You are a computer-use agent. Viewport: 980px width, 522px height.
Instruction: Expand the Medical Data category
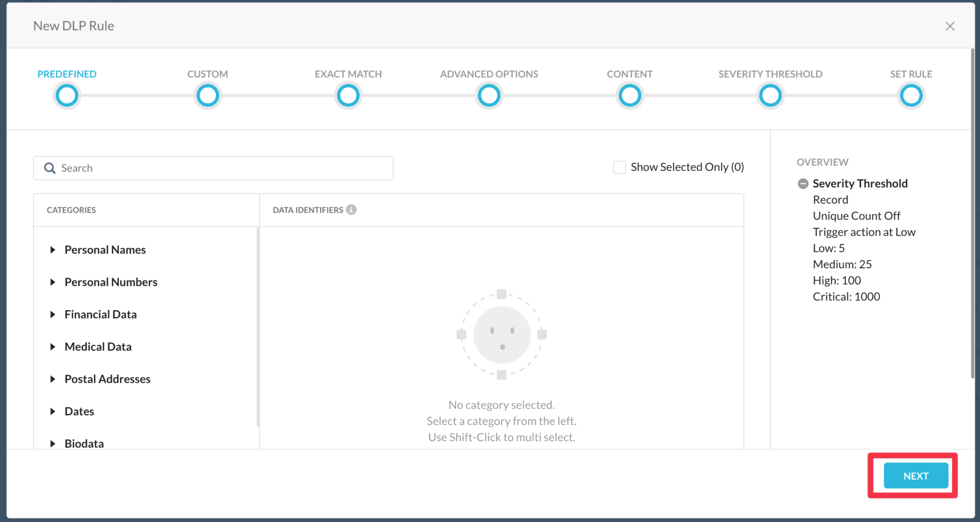click(53, 346)
